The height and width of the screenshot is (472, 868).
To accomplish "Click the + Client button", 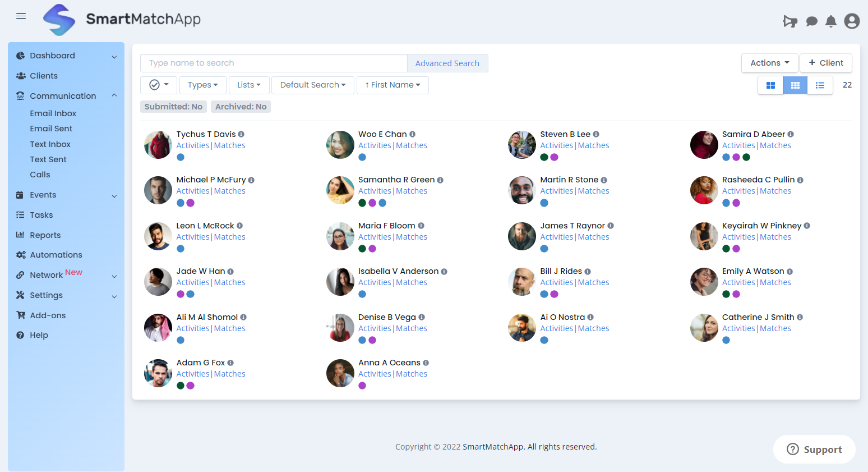I will coord(825,63).
